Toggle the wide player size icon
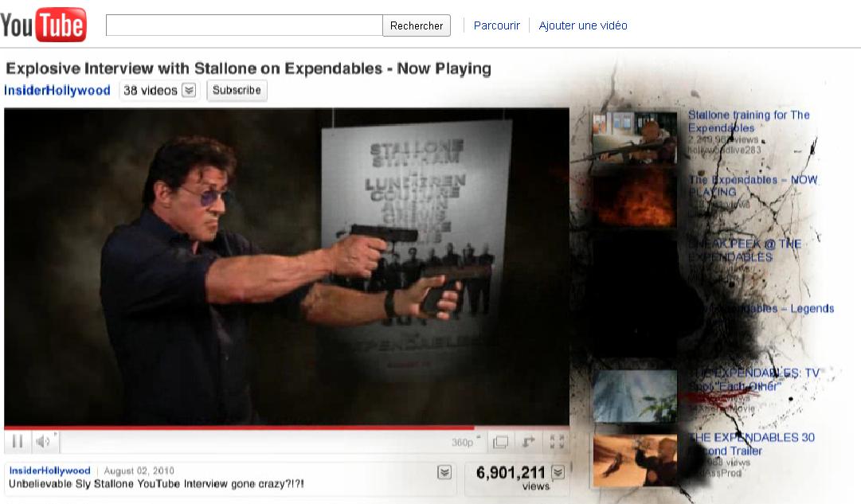This screenshot has height=504, width=861. click(x=501, y=442)
